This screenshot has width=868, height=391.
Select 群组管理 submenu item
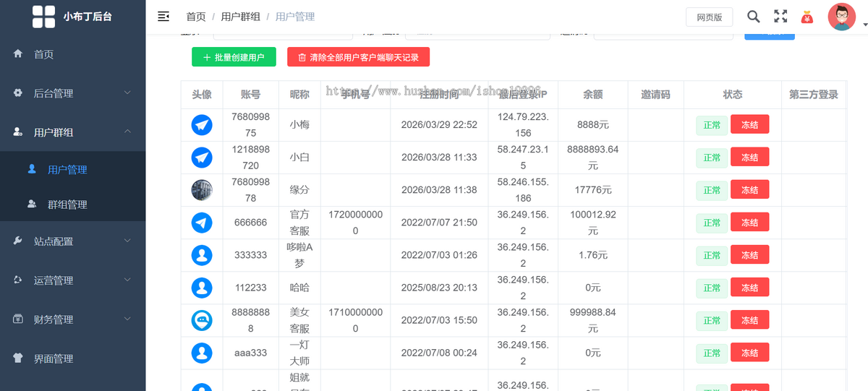72,205
